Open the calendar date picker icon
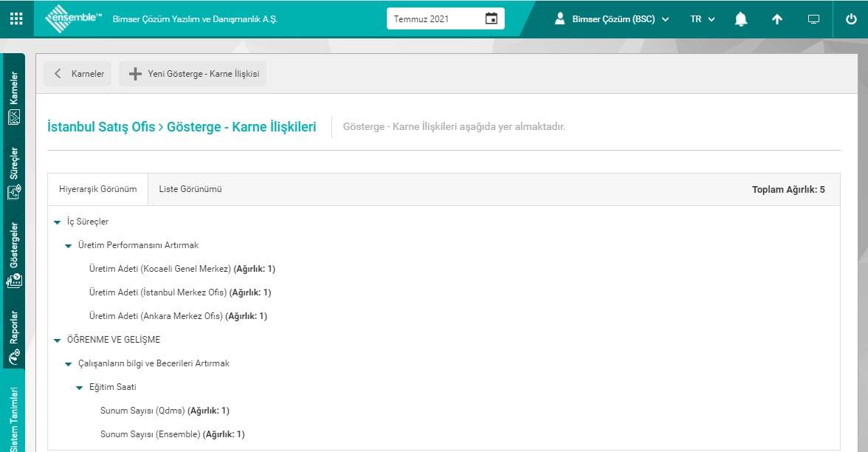The height and width of the screenshot is (452, 868). [x=491, y=18]
